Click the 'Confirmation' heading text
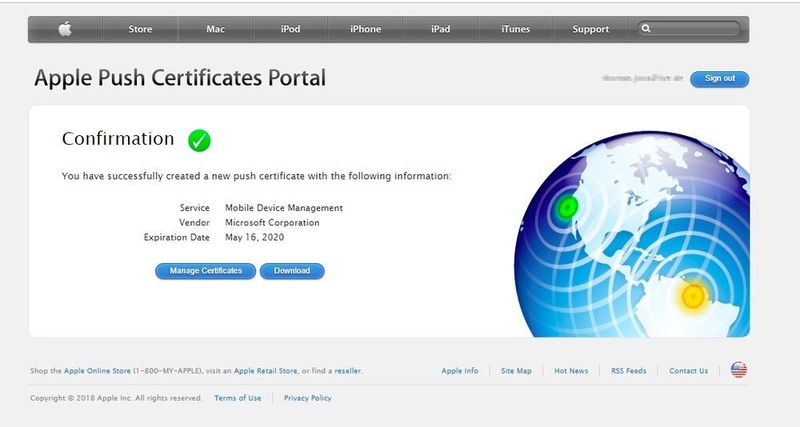Image resolution: width=800 pixels, height=427 pixels. [118, 139]
